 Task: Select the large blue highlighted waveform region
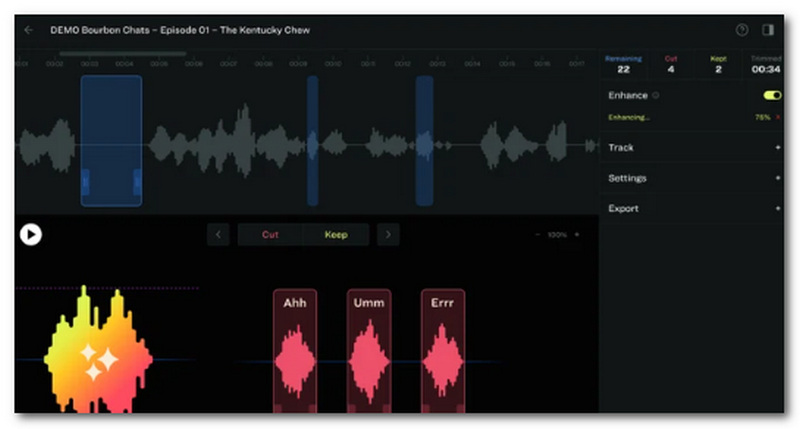point(111,140)
